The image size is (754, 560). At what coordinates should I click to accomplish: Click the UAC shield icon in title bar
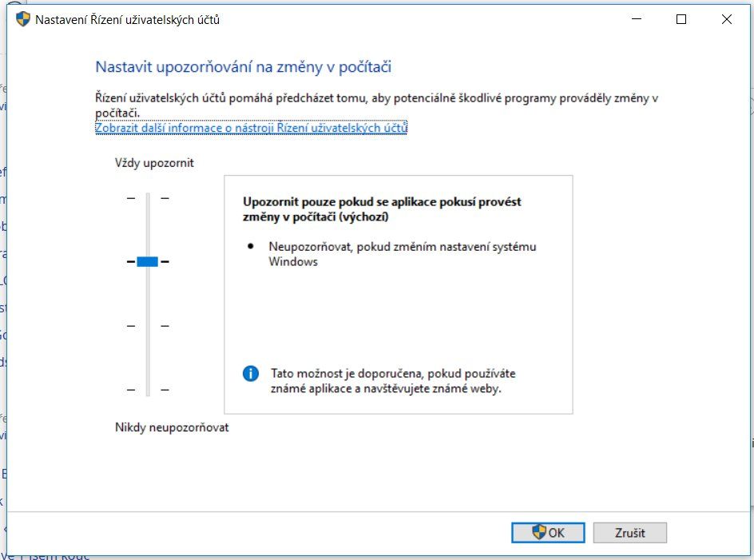point(22,19)
